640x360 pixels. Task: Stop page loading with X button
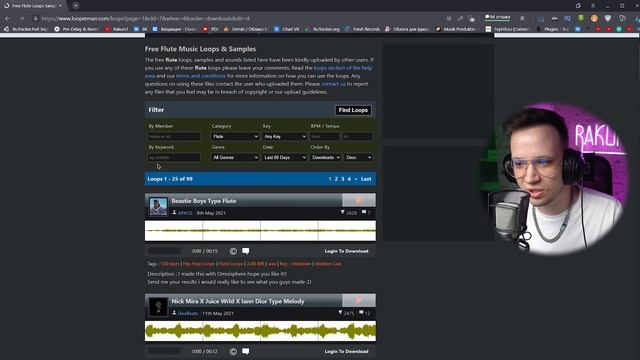click(22, 18)
